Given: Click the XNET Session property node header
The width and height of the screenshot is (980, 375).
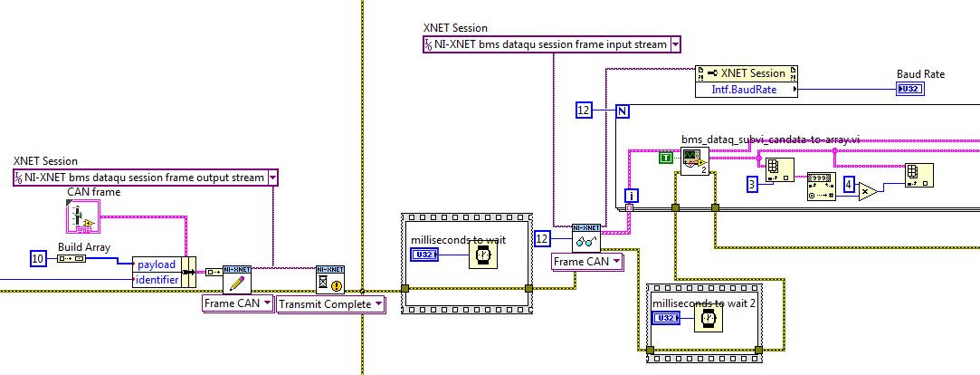Looking at the screenshot, I should point(748,73).
